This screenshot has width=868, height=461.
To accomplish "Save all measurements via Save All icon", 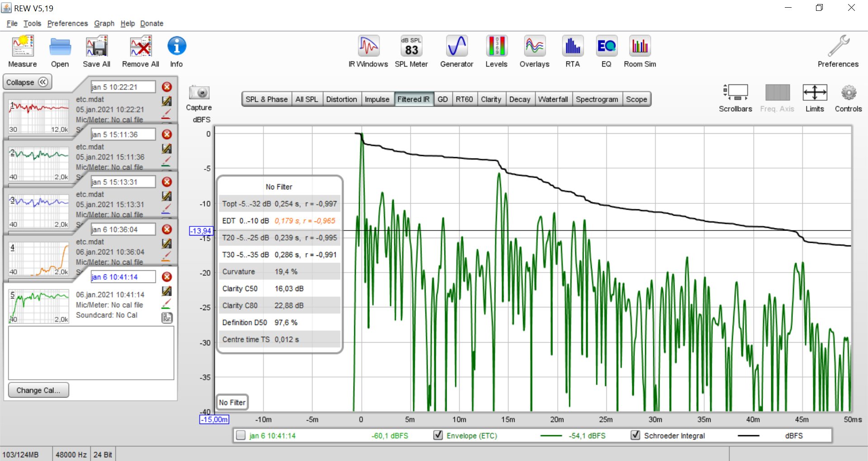I will coord(96,51).
